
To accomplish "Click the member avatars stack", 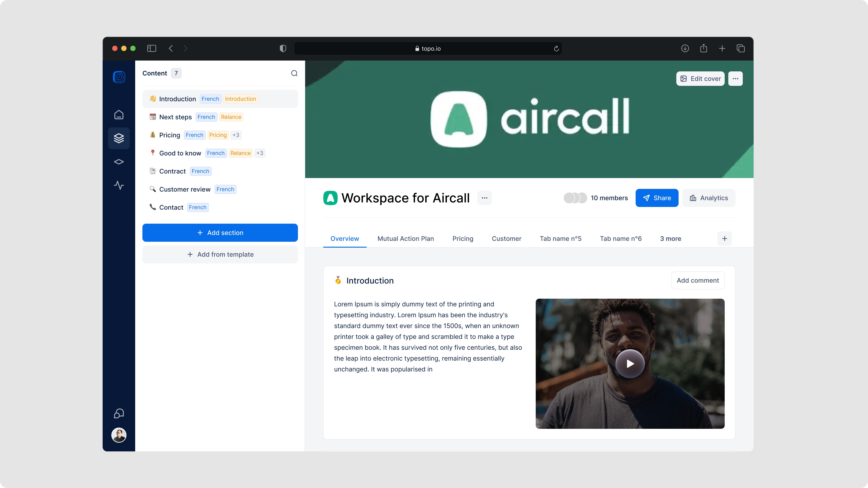I will 575,198.
